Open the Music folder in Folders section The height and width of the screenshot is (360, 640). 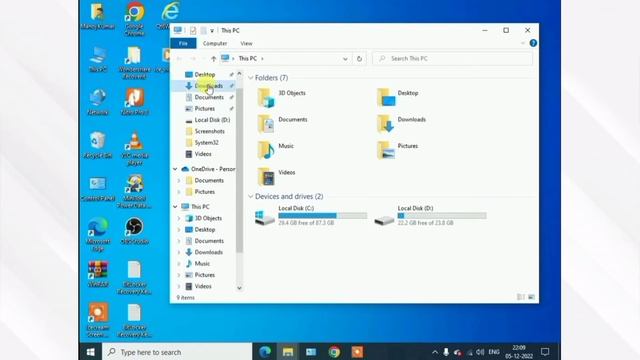[x=276, y=151]
